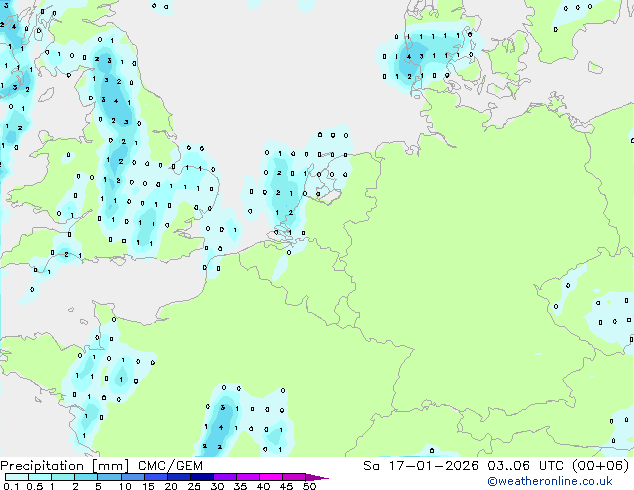Click the 35–40 mm legend swatch
The height and width of the screenshot is (490, 634).
click(x=248, y=477)
